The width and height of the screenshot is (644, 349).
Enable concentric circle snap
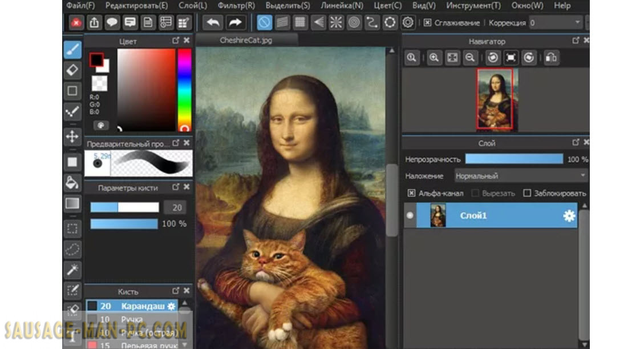[354, 22]
